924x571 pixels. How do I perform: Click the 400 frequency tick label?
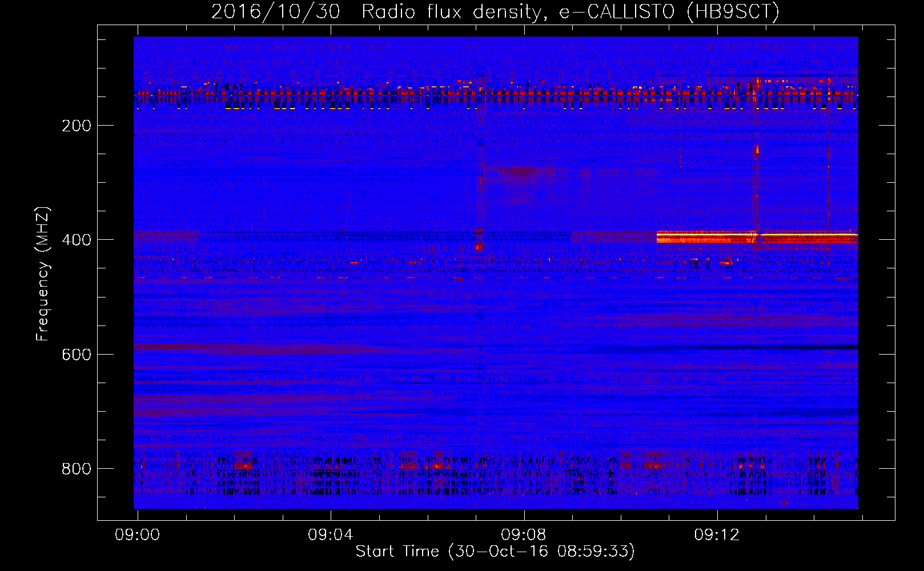click(77, 240)
